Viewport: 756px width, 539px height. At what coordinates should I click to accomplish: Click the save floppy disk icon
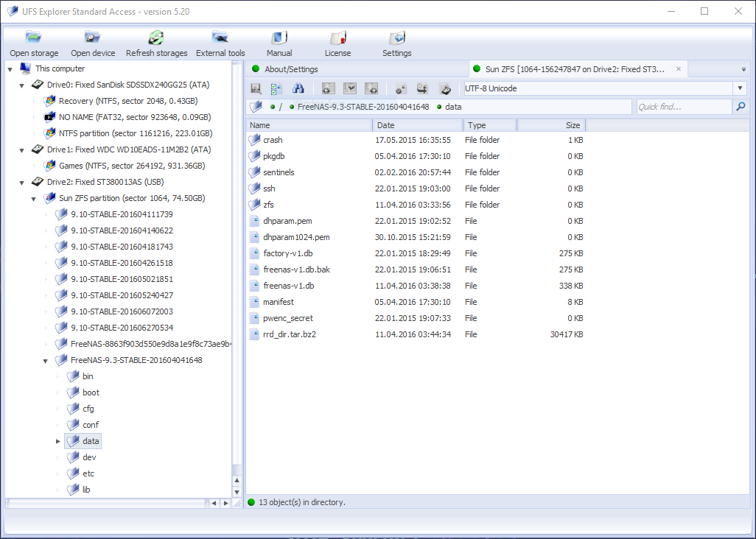pyautogui.click(x=256, y=88)
